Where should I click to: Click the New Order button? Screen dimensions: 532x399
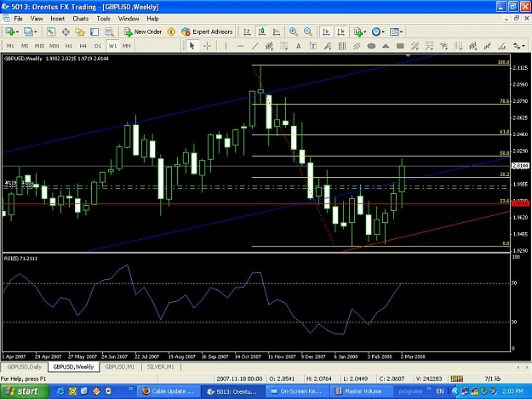(x=142, y=31)
